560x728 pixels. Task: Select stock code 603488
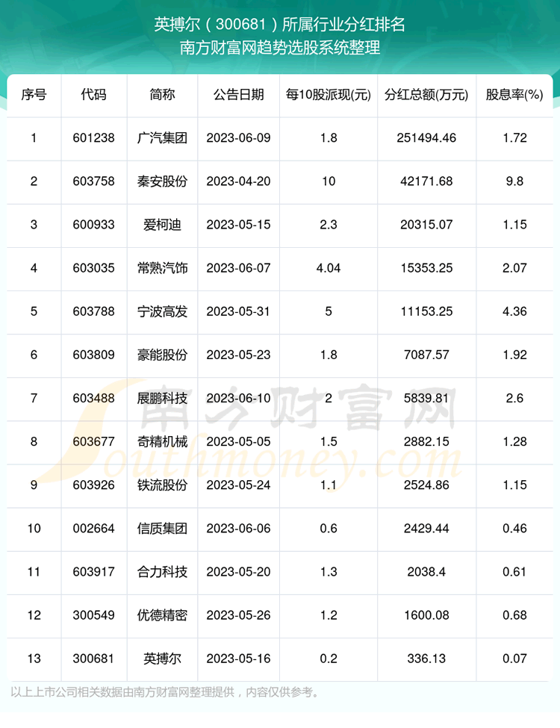(x=94, y=398)
